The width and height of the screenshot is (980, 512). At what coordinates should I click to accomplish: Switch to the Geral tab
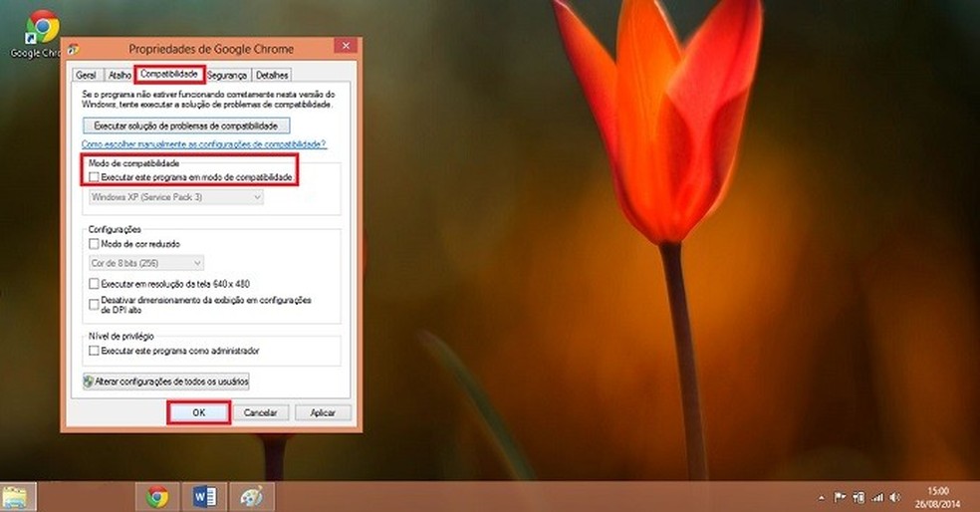(86, 75)
